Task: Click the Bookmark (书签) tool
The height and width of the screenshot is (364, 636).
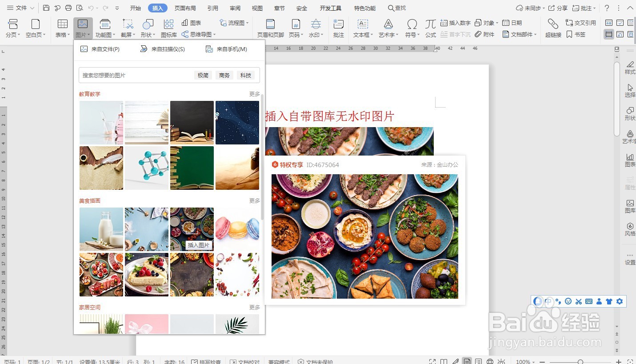Action: pyautogui.click(x=576, y=34)
